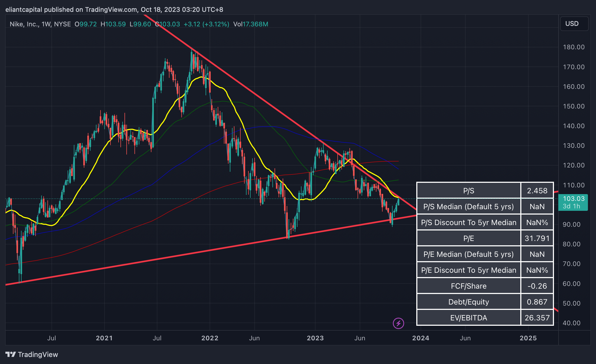Click the 2022 label on time axis
596x364 pixels.
(210, 338)
